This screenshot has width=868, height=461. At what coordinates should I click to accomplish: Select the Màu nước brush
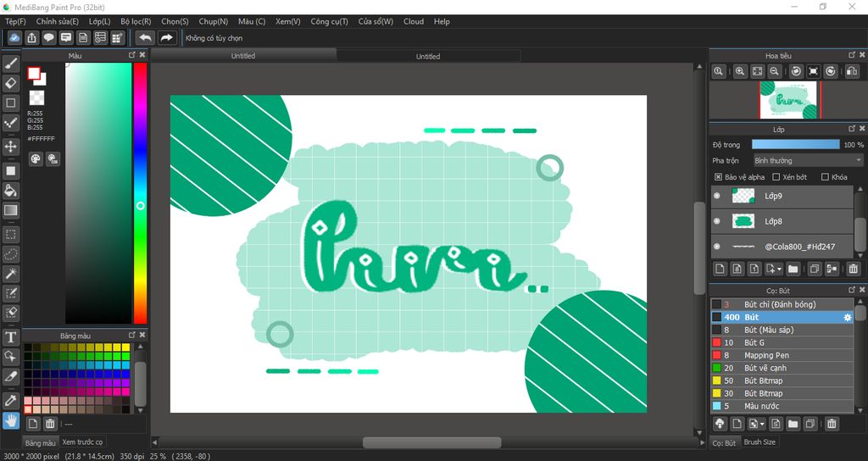[x=782, y=406]
